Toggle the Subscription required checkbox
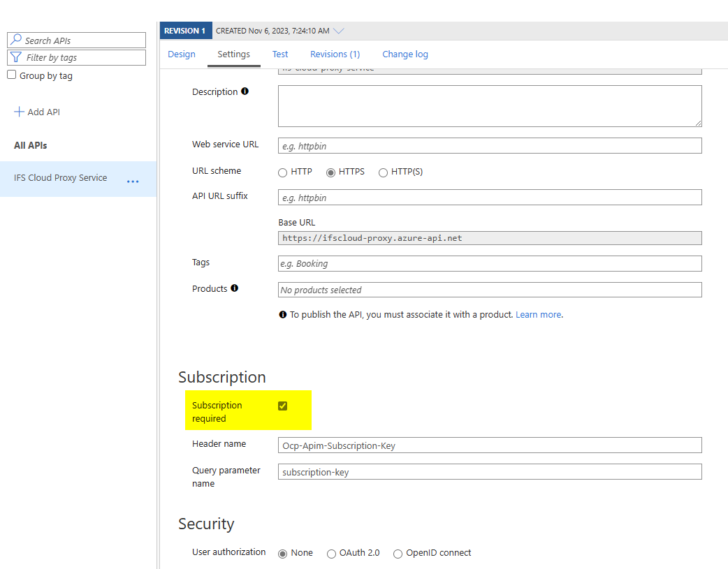Image resolution: width=728 pixels, height=569 pixels. [282, 406]
